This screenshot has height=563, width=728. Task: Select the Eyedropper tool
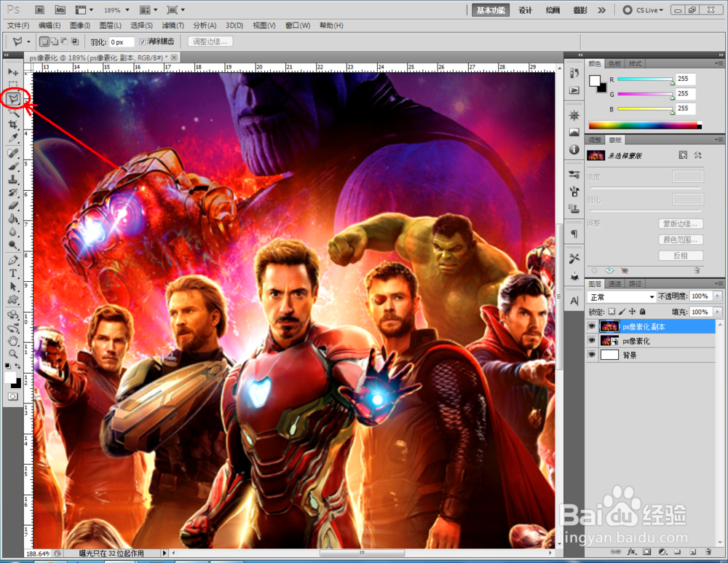point(13,138)
